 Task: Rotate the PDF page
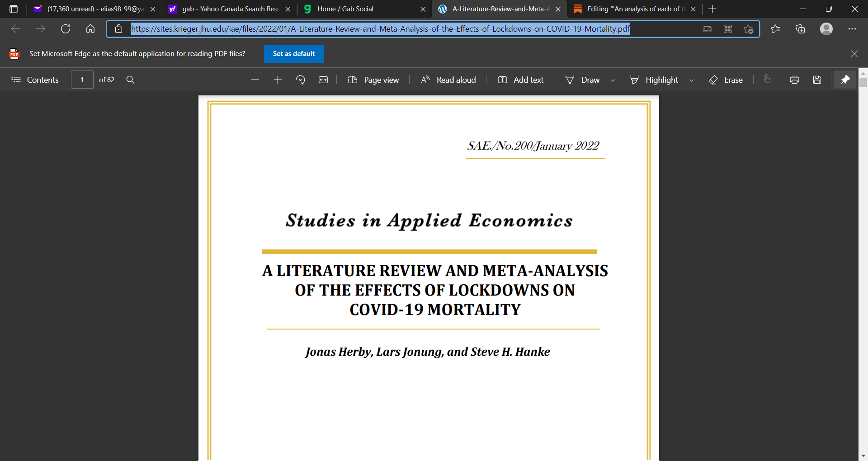click(300, 80)
